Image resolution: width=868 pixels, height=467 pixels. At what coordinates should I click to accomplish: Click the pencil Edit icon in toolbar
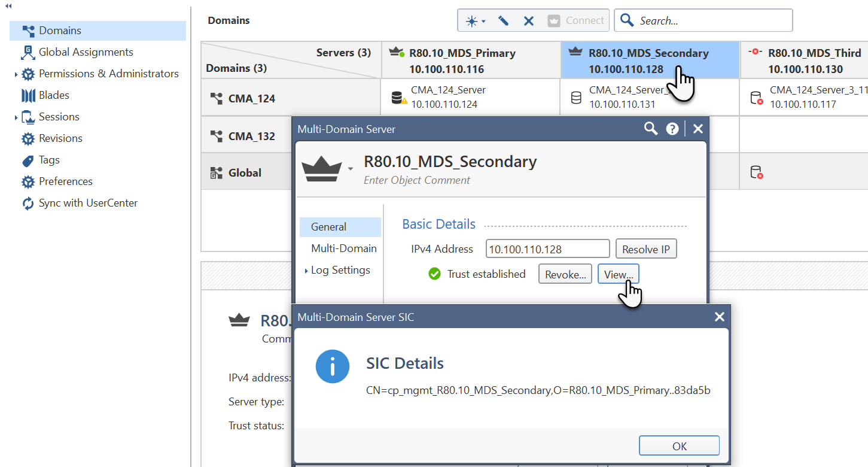[x=503, y=21]
